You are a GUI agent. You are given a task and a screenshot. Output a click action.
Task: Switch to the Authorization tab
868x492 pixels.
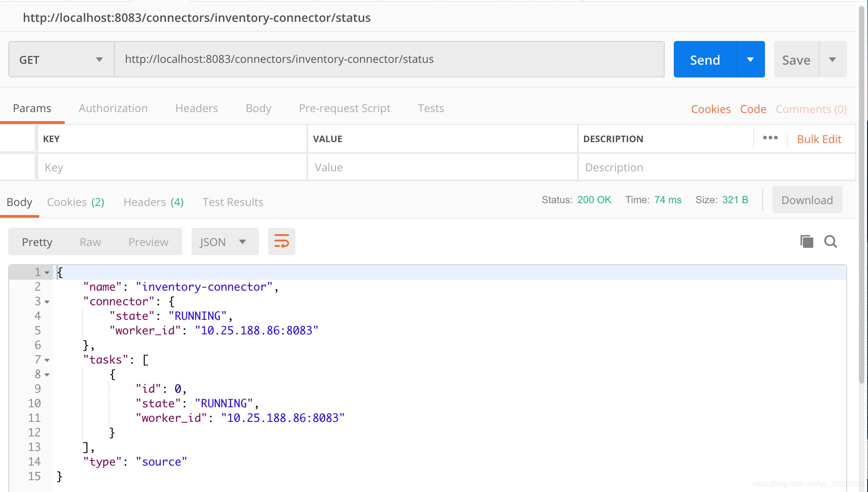click(x=113, y=108)
